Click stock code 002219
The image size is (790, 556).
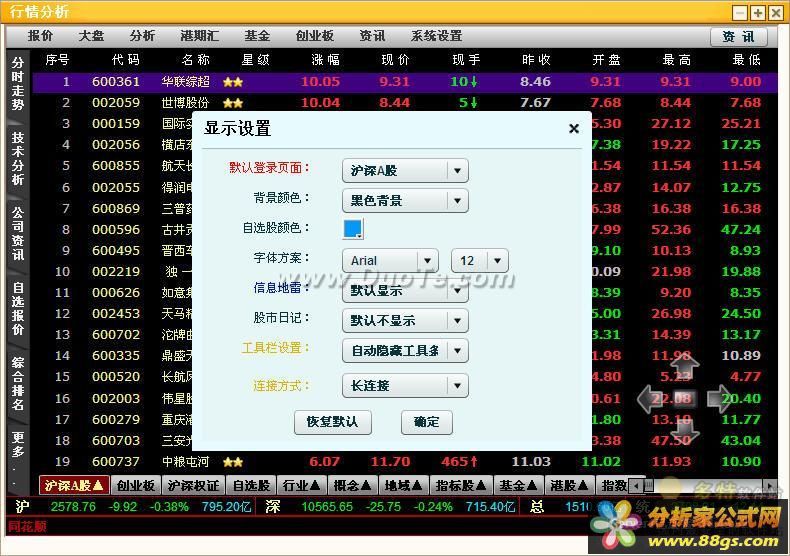116,272
